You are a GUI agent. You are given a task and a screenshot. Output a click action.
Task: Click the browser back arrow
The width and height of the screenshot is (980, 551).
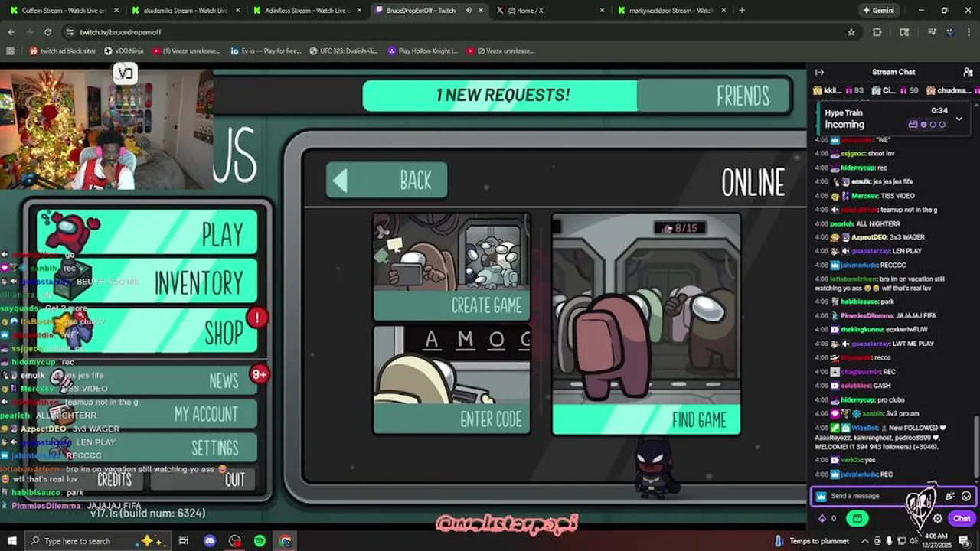coord(11,32)
